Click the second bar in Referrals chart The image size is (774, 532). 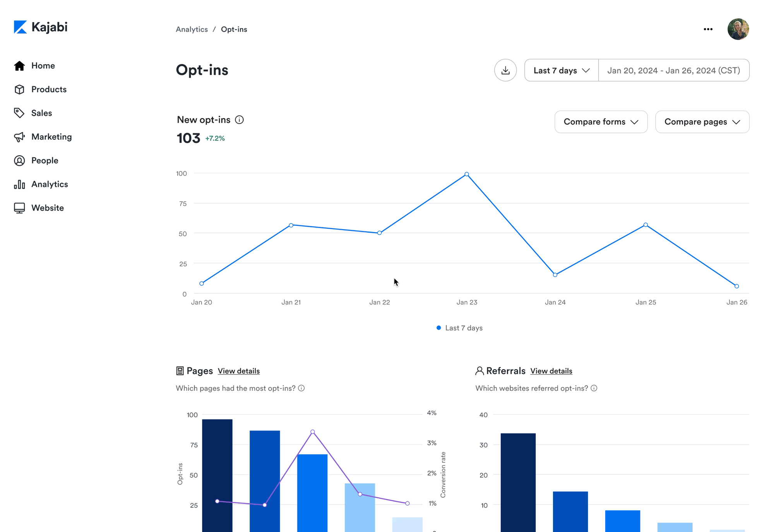pos(570,511)
